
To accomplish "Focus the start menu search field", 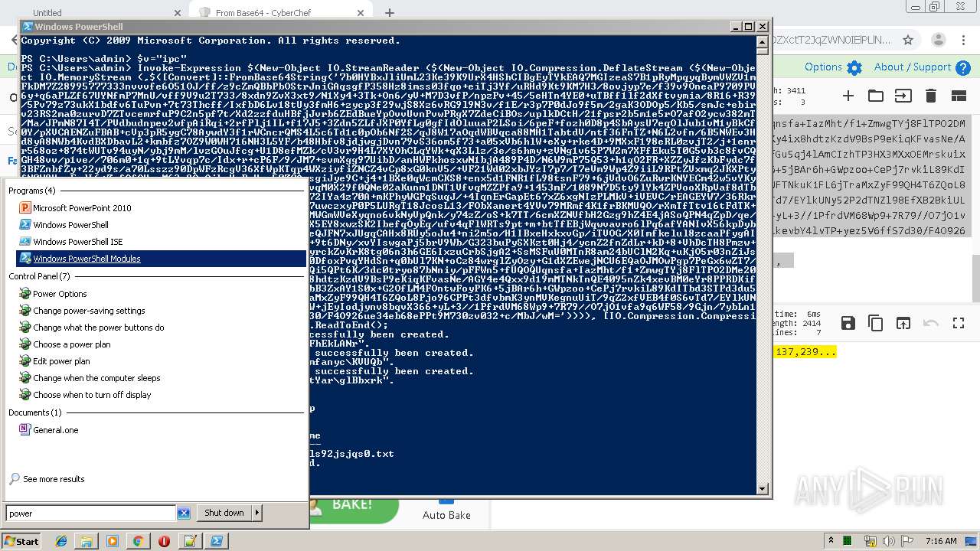I will coord(90,514).
